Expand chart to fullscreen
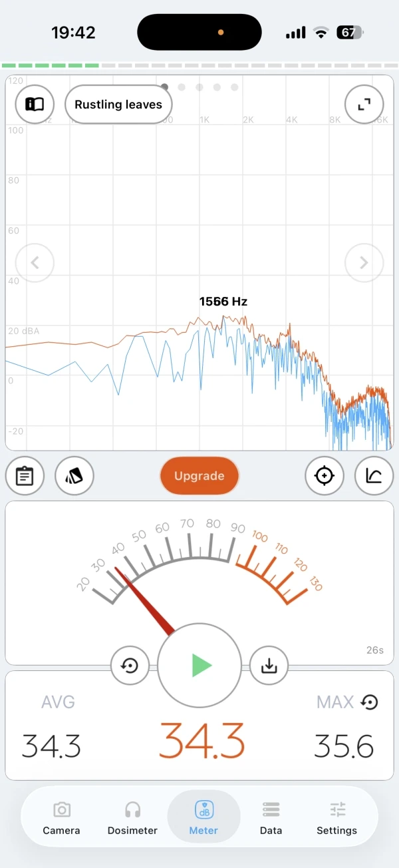This screenshot has width=399, height=868. (364, 105)
